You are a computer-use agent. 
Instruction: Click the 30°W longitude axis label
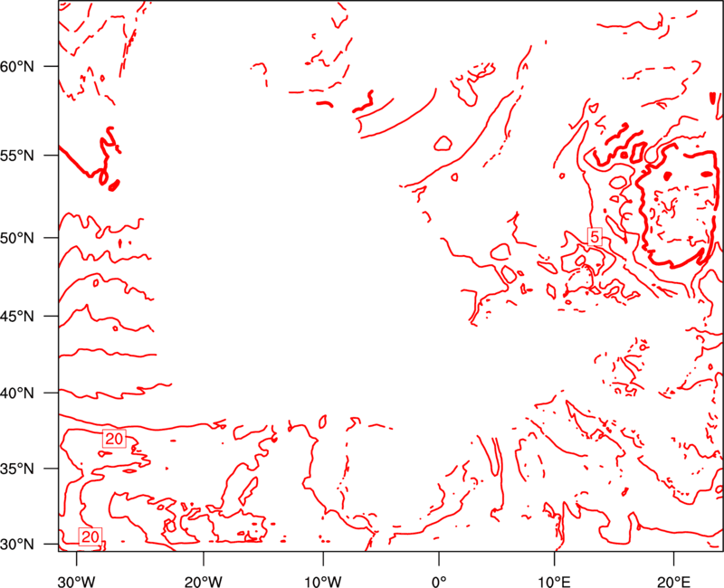point(77,582)
